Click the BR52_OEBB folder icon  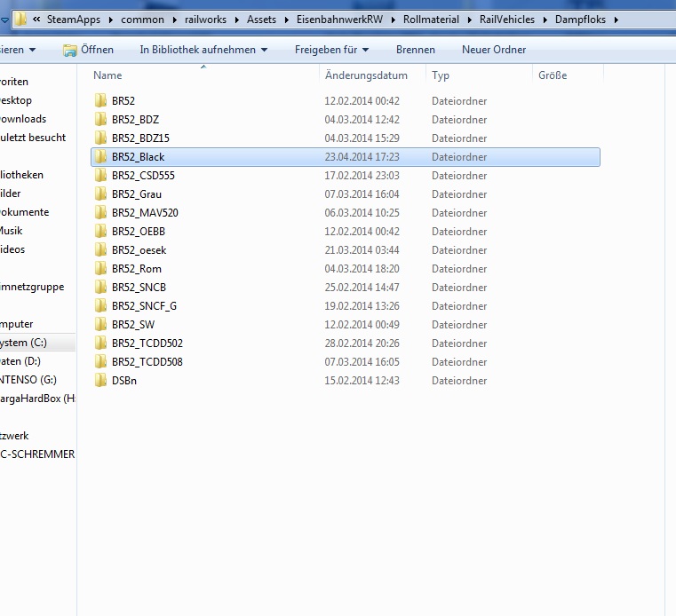100,232
